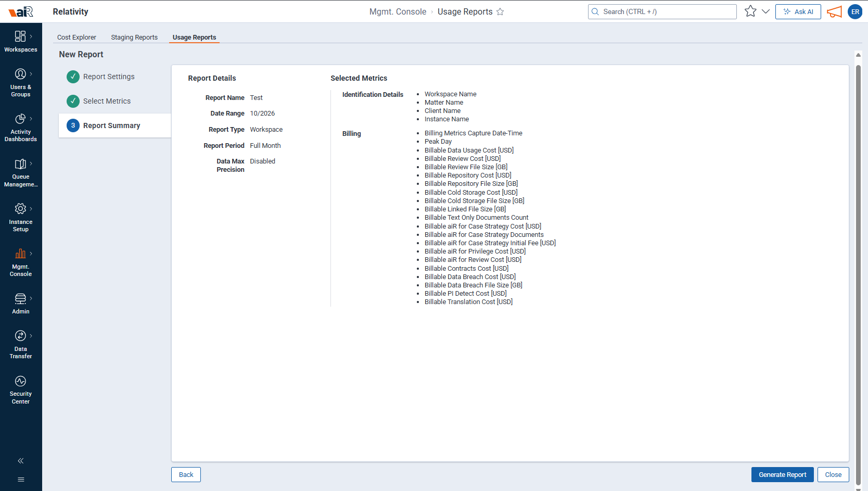This screenshot has width=868, height=491.
Task: Expand the Users & Groups submenu chevron
Action: click(31, 74)
